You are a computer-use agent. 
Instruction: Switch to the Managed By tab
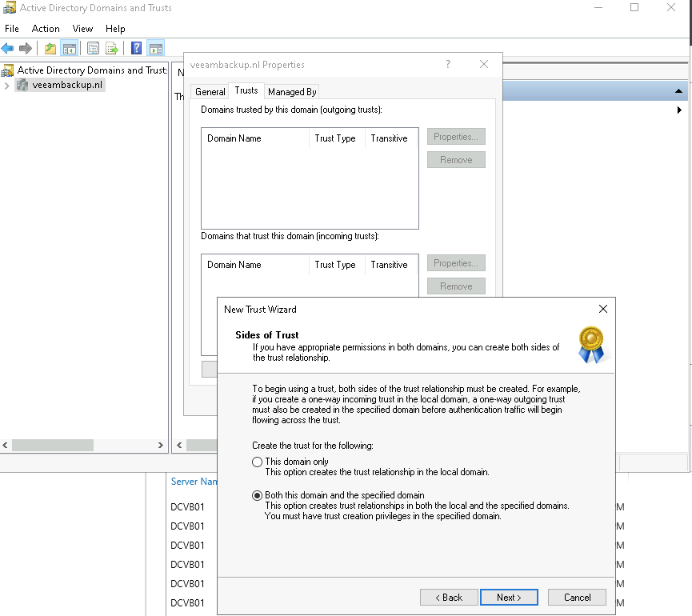pos(292,92)
